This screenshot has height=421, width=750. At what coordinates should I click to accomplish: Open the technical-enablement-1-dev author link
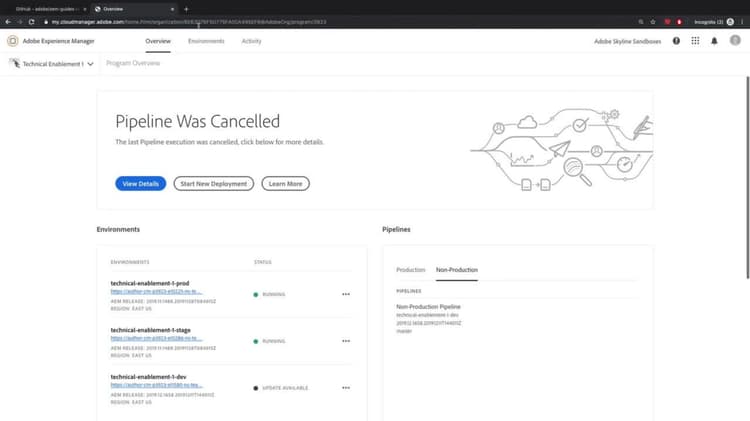pyautogui.click(x=156, y=385)
